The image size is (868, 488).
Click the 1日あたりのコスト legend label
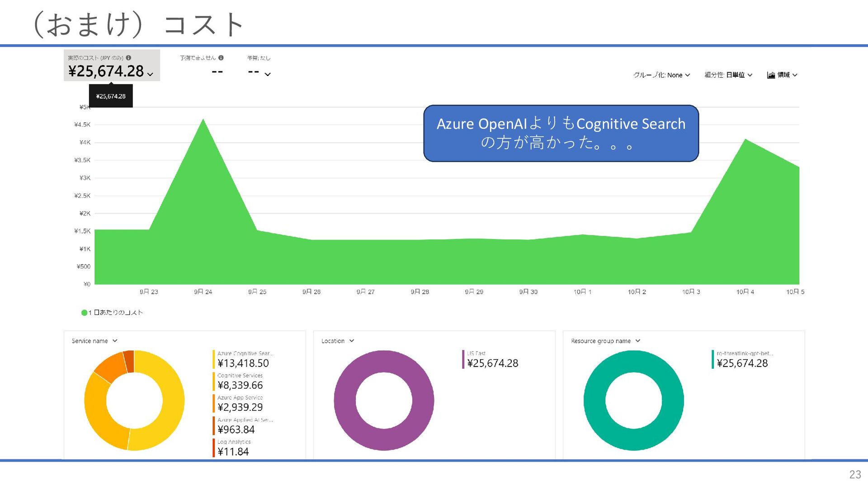point(116,313)
